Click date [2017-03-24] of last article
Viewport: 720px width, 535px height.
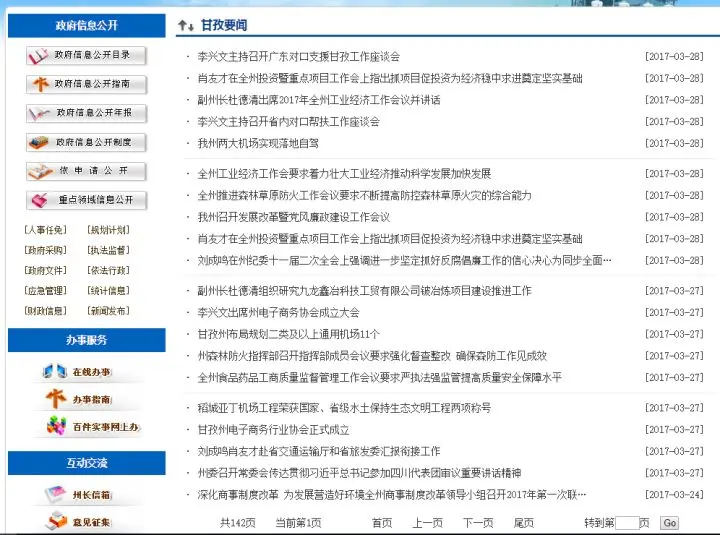click(674, 495)
